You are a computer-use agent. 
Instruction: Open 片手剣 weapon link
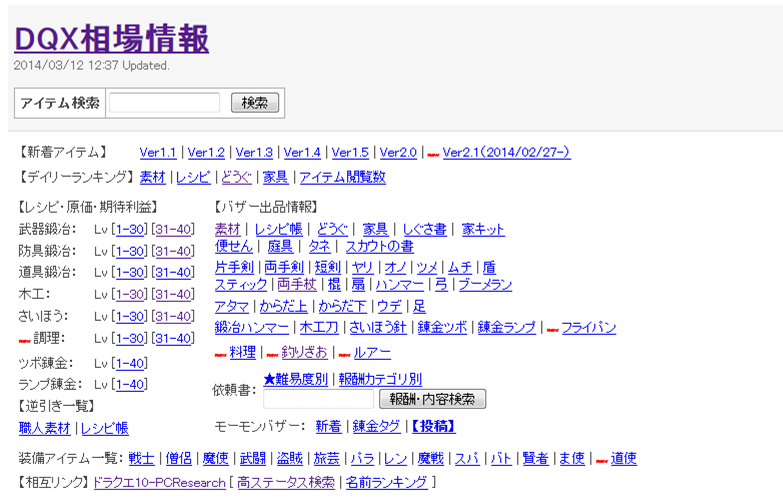[234, 267]
